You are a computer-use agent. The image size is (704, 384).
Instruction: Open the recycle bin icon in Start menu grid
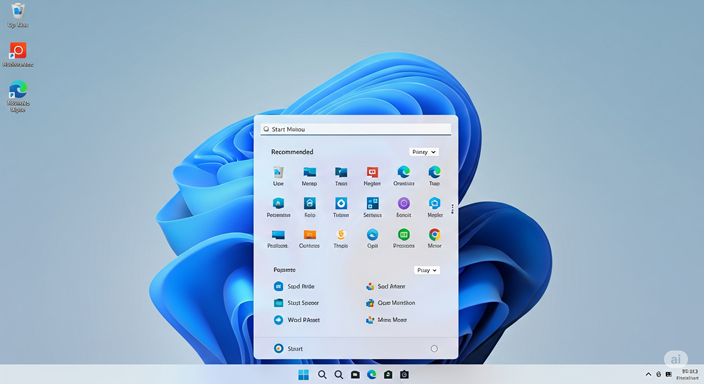278,172
